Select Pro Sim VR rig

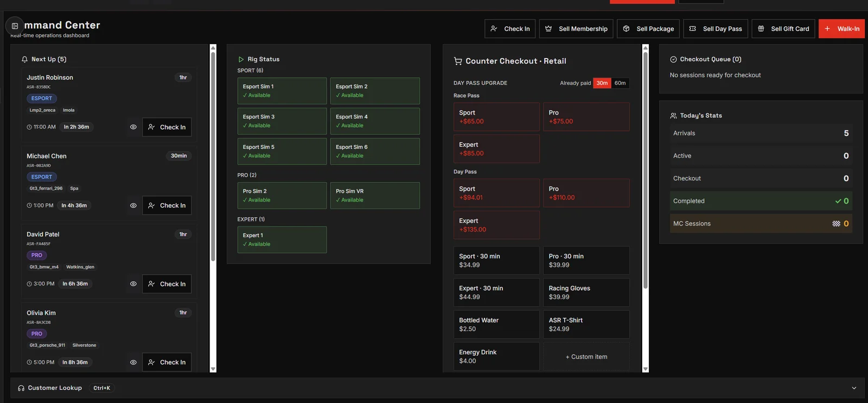375,196
